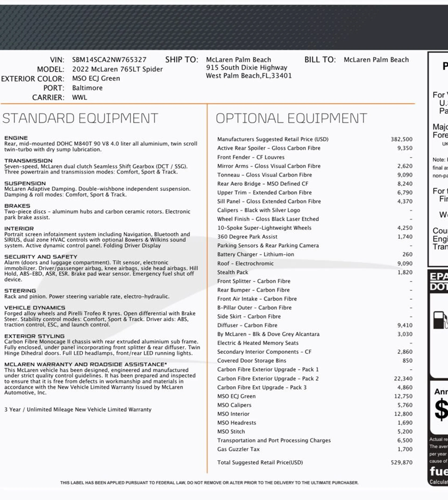Click the 2022 McLaren 765LT Spider model text

pyautogui.click(x=117, y=69)
